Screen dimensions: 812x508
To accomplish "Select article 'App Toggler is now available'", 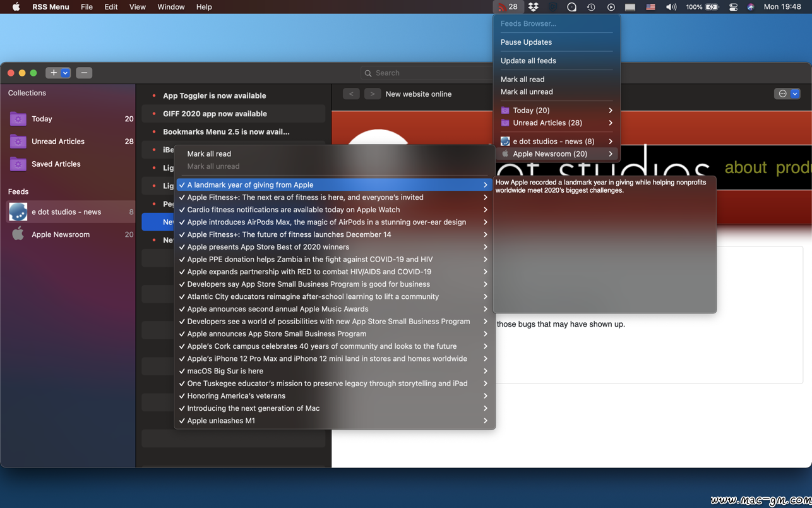I will (234, 96).
